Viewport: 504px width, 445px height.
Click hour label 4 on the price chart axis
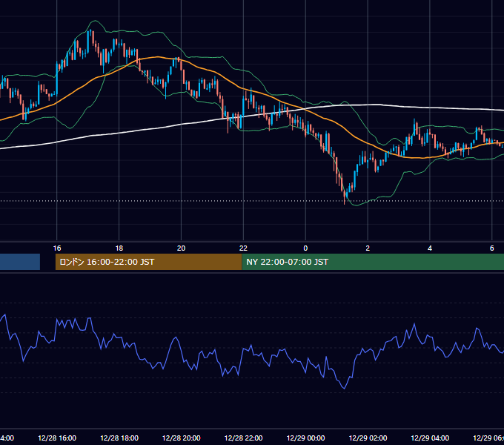430,248
